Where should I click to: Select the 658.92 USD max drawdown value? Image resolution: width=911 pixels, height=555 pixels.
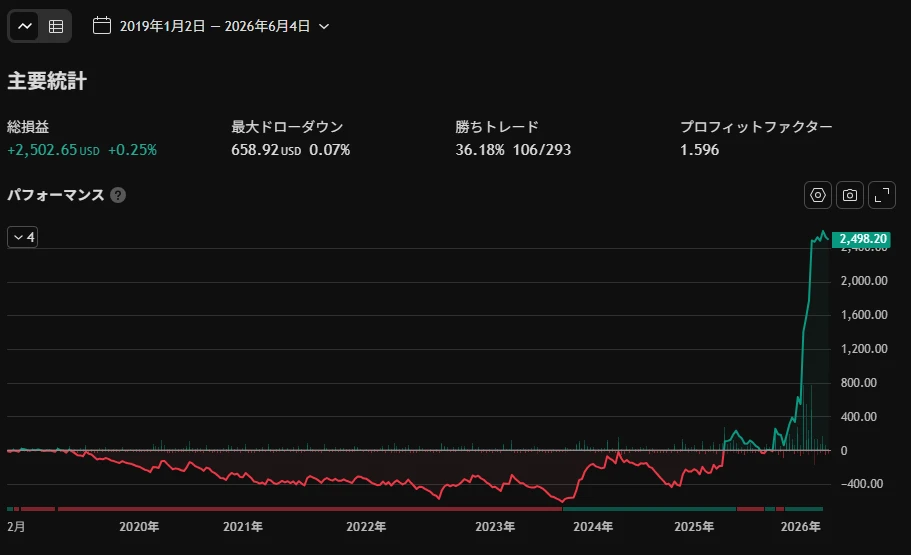pos(266,150)
